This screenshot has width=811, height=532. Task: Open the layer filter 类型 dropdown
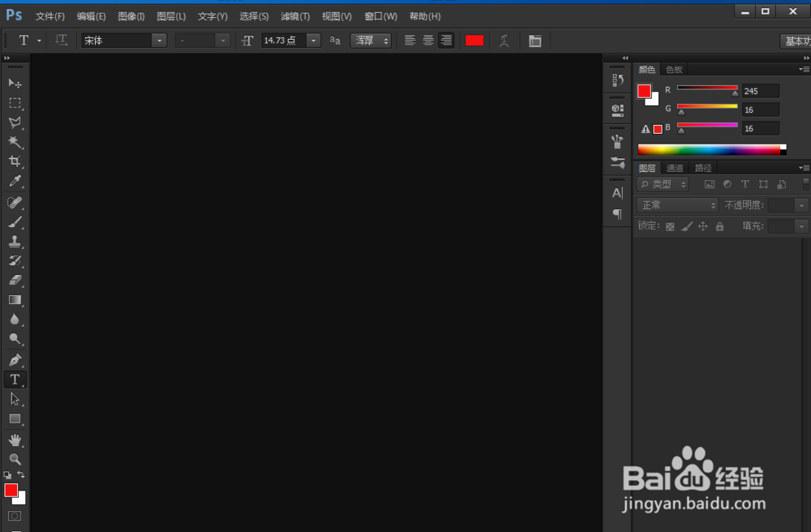click(663, 184)
